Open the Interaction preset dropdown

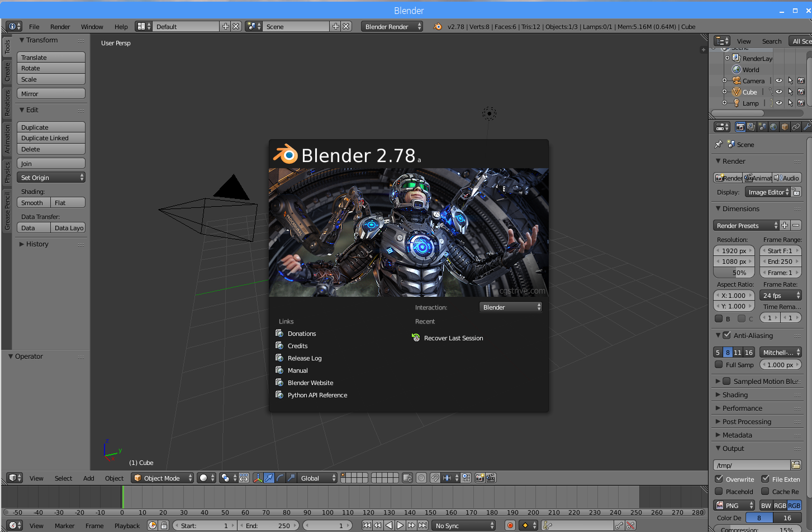coord(511,307)
